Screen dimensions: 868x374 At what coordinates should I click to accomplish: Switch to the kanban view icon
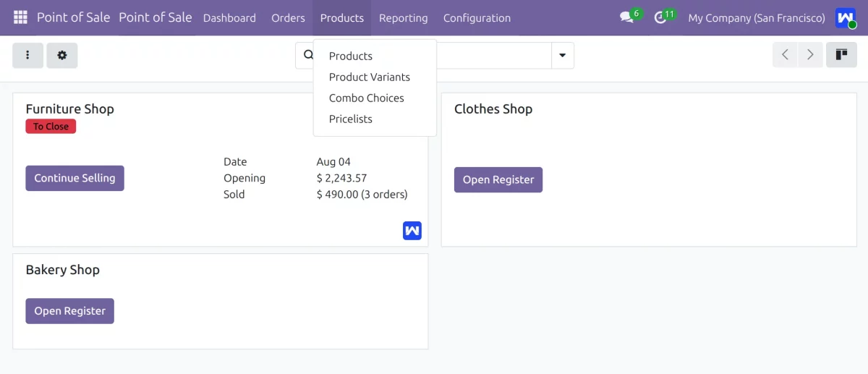(x=841, y=55)
